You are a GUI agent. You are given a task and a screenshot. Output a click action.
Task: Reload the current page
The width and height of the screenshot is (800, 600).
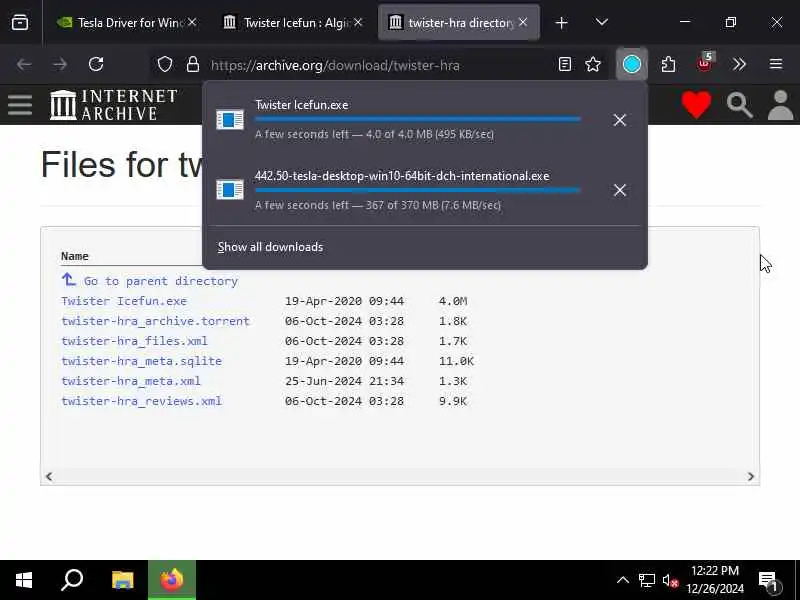96,64
